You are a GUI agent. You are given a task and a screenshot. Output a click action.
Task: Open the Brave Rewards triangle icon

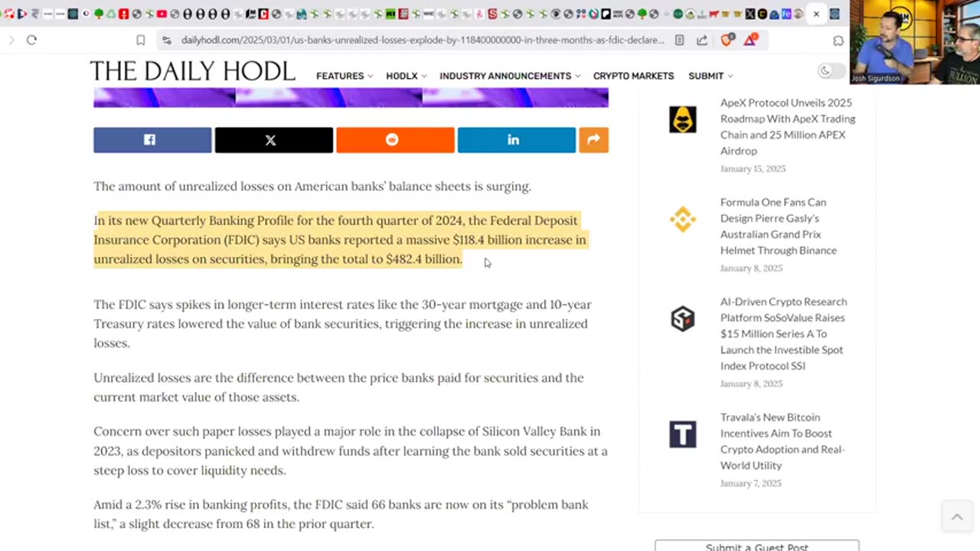pos(750,40)
